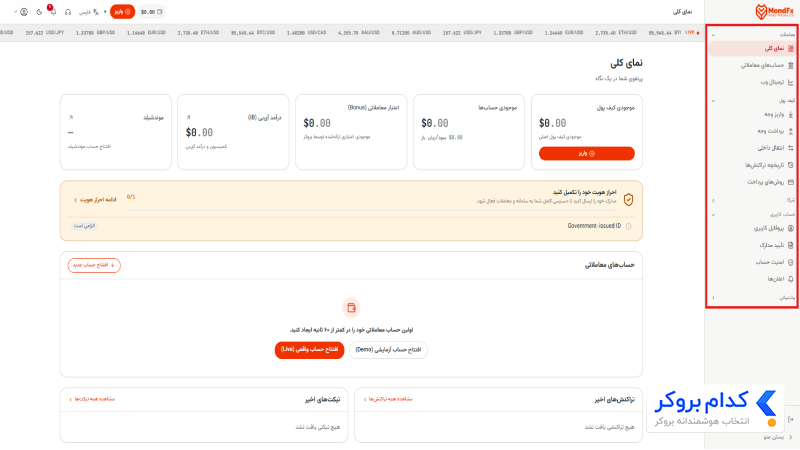The height and width of the screenshot is (450, 800).
Task: Click the logout icon at sidebar bottom
Action: tap(791, 419)
